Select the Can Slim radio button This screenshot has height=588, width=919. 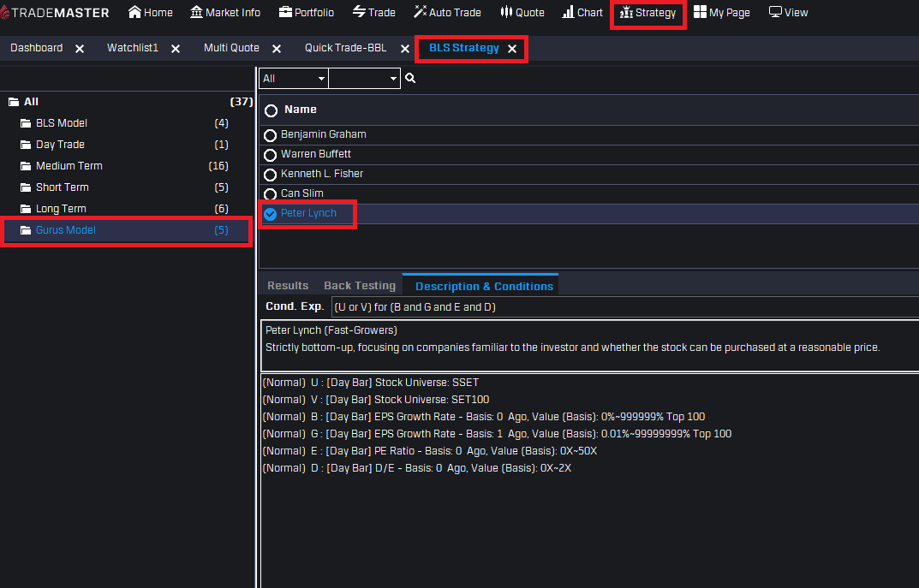(271, 194)
